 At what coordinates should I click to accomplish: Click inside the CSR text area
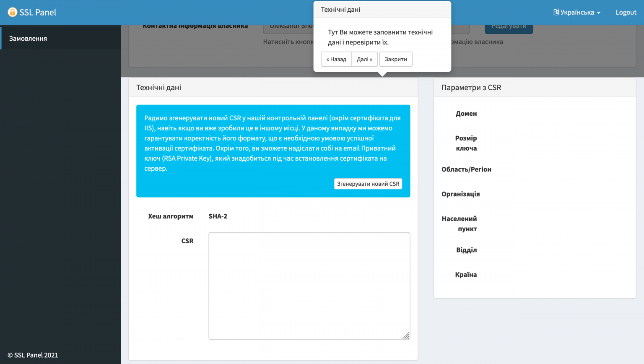[x=309, y=285]
